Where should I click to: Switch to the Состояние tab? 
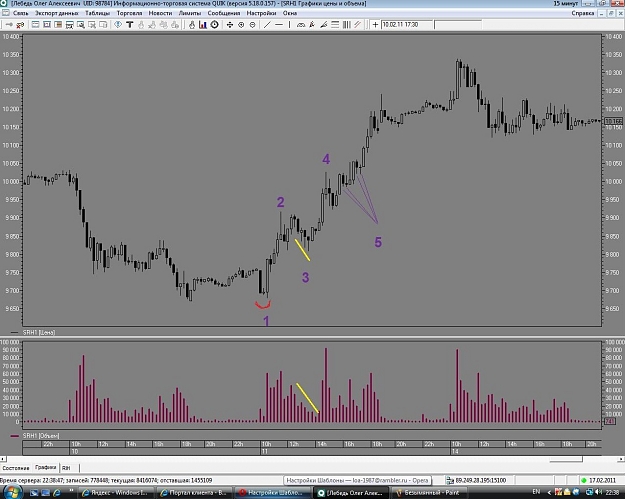pyautogui.click(x=16, y=468)
